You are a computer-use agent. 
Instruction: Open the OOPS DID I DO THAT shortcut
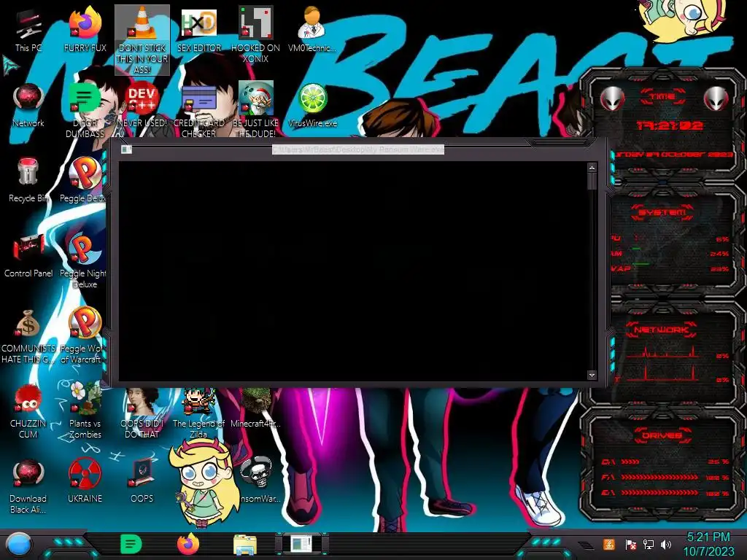click(142, 413)
